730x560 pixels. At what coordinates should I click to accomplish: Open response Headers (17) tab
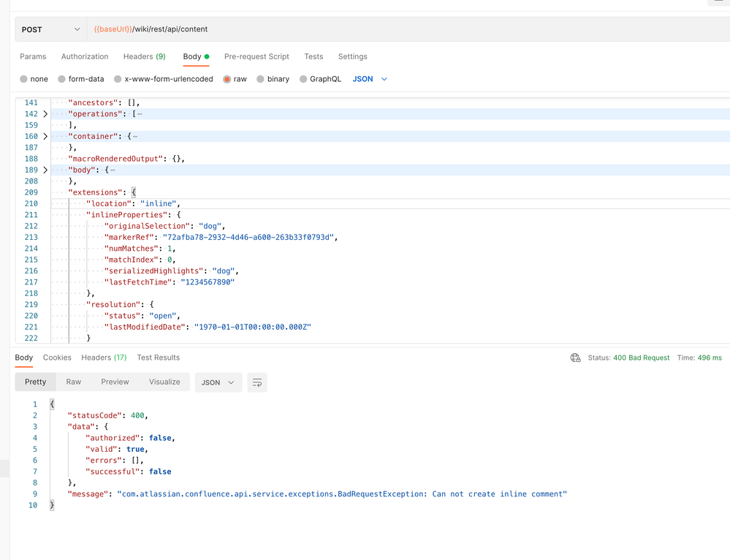tap(104, 357)
